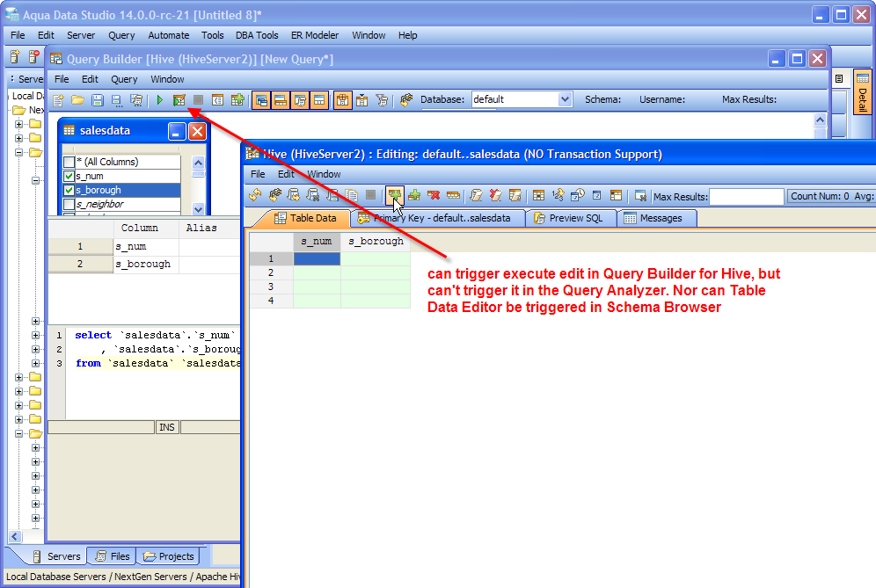Toggle the second highlighted pane view button
The height and width of the screenshot is (588, 876).
pyautogui.click(x=281, y=100)
